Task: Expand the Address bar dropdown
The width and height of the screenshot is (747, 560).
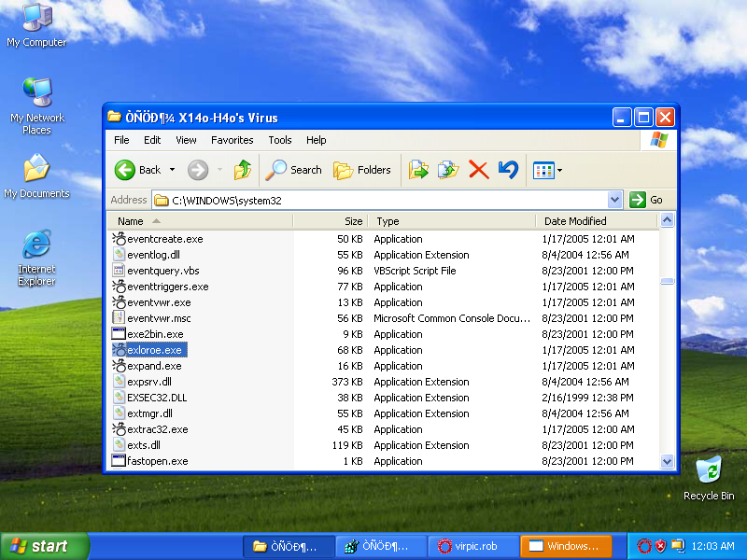Action: click(614, 200)
